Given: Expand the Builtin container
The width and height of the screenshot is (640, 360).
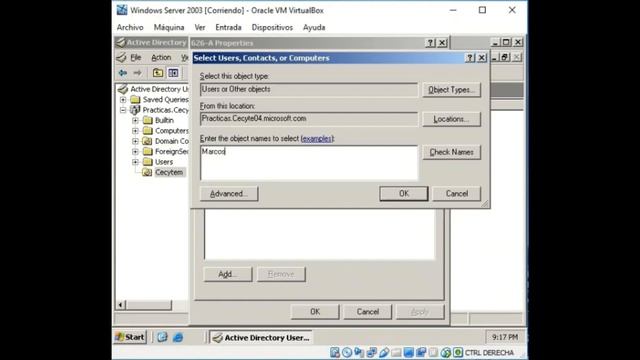Looking at the screenshot, I should 136,120.
